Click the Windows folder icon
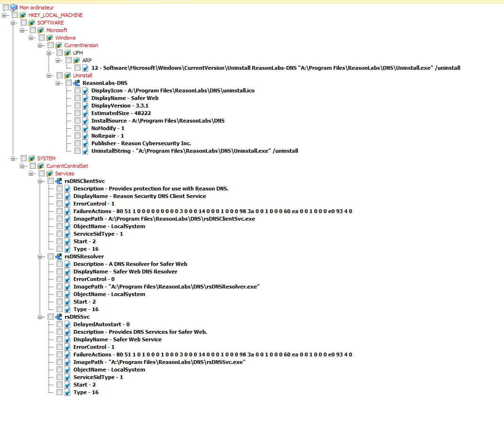This screenshot has height=437, width=504. coord(50,38)
